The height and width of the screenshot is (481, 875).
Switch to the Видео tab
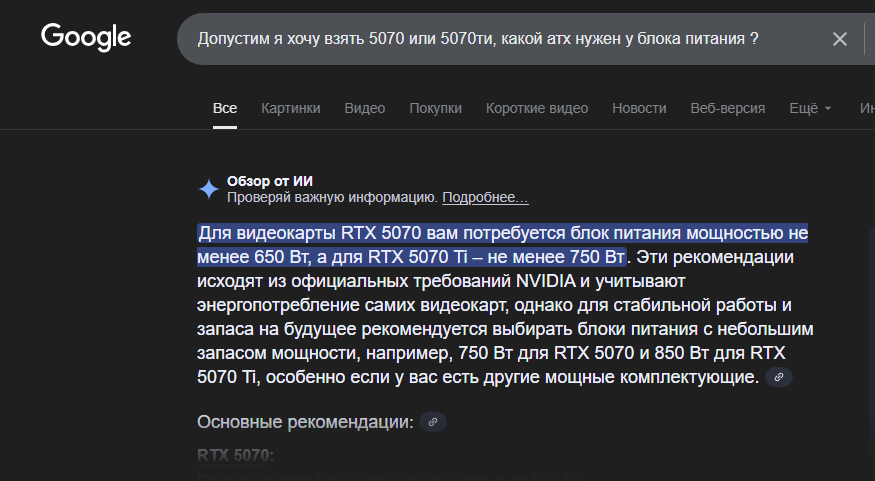click(x=364, y=108)
